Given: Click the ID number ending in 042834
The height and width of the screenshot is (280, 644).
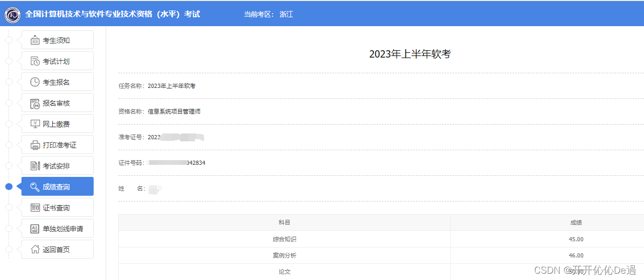Looking at the screenshot, I should 177,163.
